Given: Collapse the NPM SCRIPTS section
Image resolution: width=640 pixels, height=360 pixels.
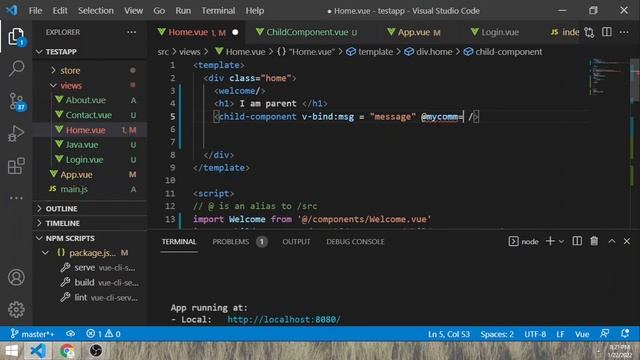Looking at the screenshot, I should (89, 238).
